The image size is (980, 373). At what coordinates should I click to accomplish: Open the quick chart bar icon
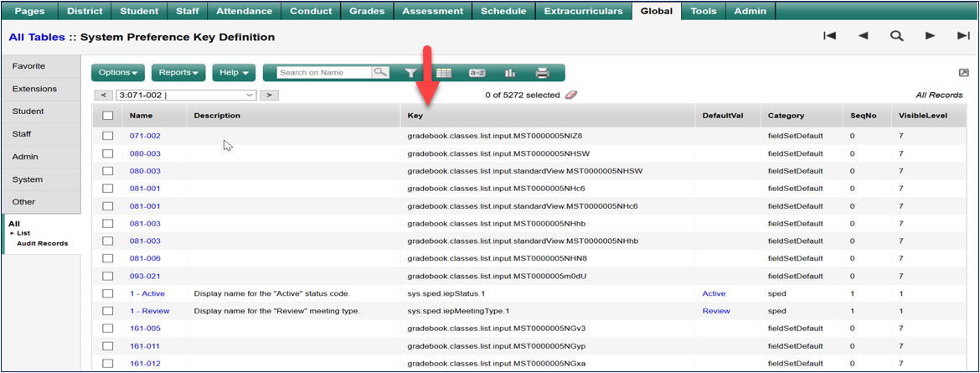(x=510, y=73)
